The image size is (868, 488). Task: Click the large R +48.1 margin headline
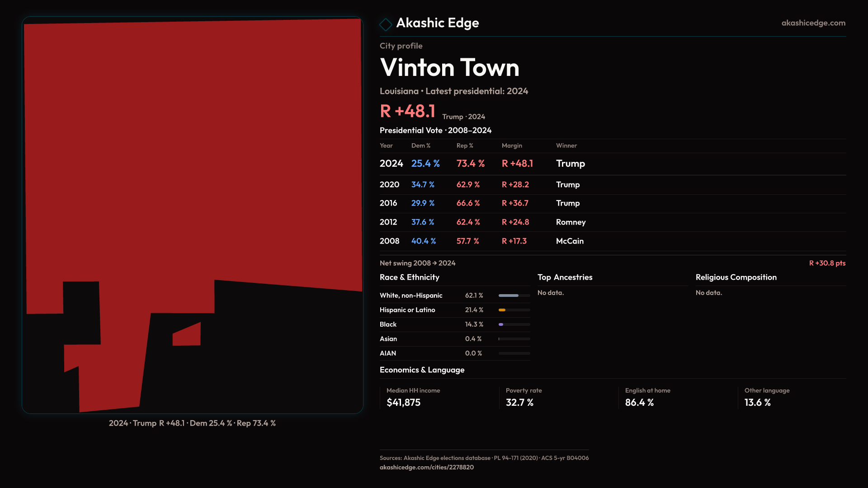[407, 111]
